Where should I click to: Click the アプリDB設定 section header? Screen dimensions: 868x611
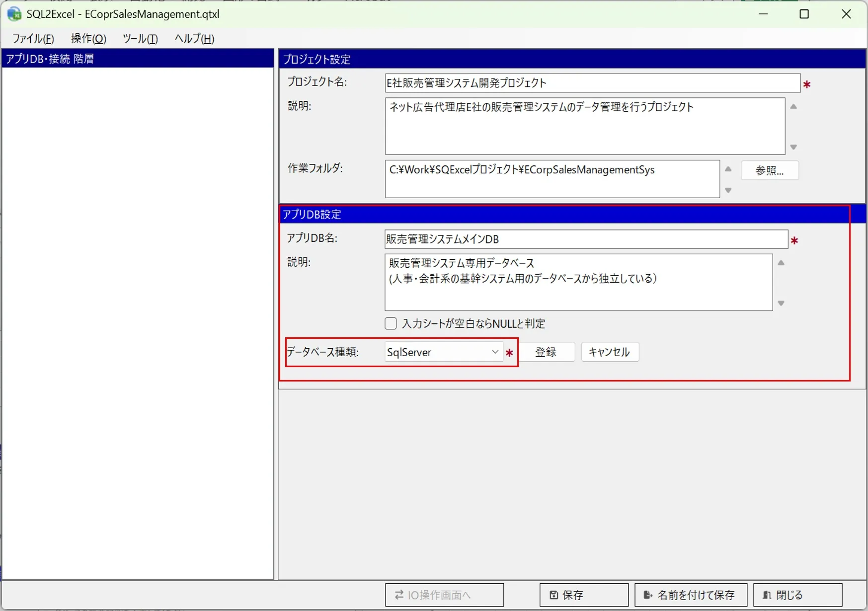[x=572, y=214]
